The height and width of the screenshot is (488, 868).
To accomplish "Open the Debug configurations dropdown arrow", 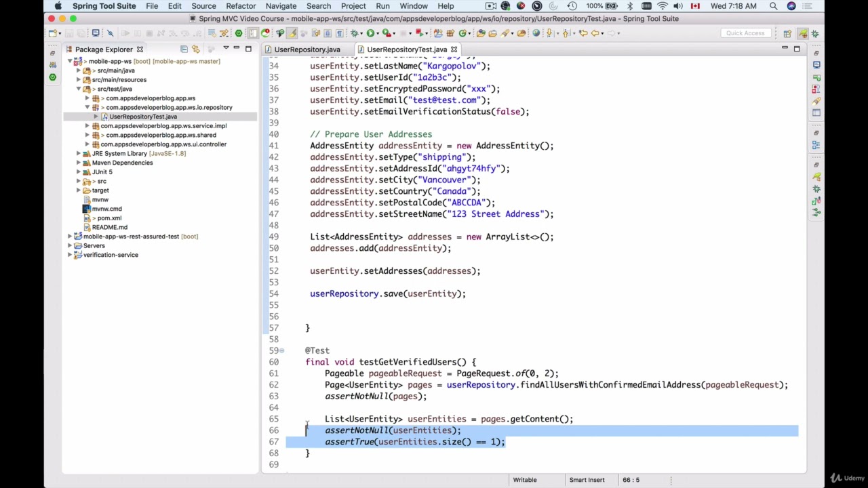I will [x=361, y=33].
